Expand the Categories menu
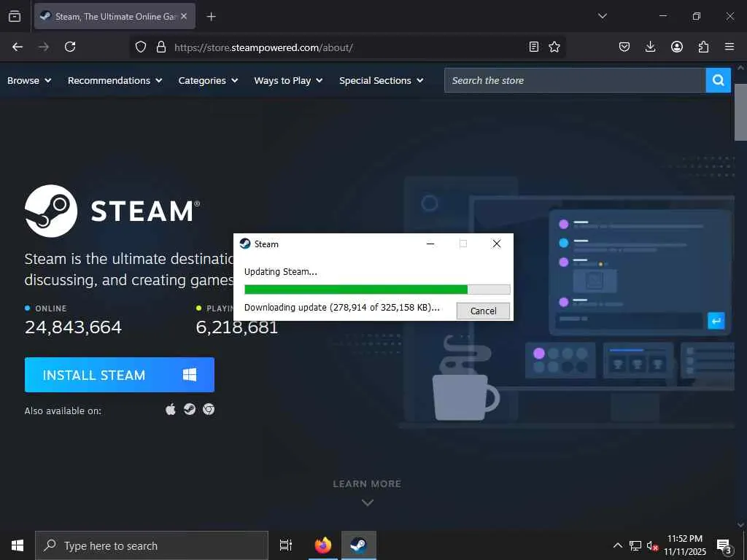The height and width of the screenshot is (560, 747). 208,80
